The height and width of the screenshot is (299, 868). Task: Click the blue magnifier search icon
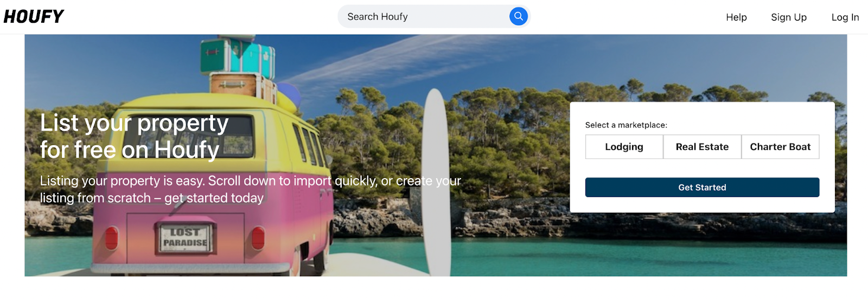click(518, 16)
